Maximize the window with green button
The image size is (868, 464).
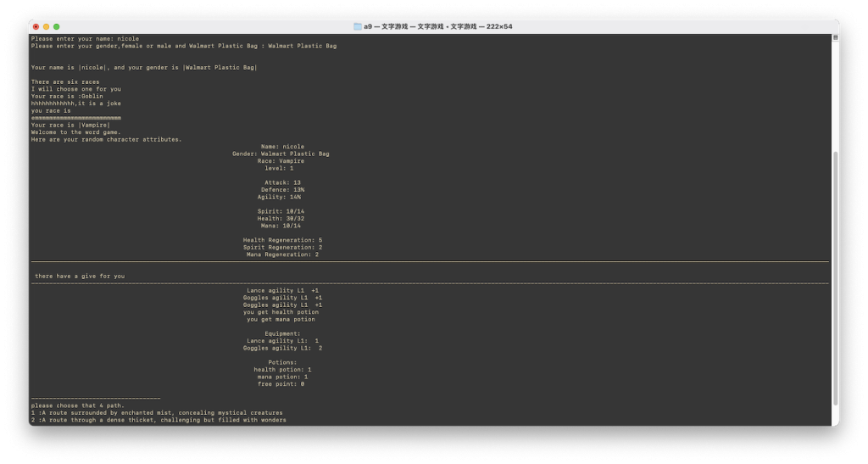(x=58, y=26)
